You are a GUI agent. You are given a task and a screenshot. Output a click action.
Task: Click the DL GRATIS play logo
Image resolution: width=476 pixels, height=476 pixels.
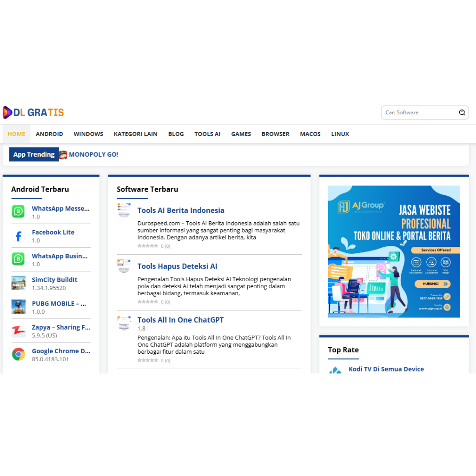[8, 112]
